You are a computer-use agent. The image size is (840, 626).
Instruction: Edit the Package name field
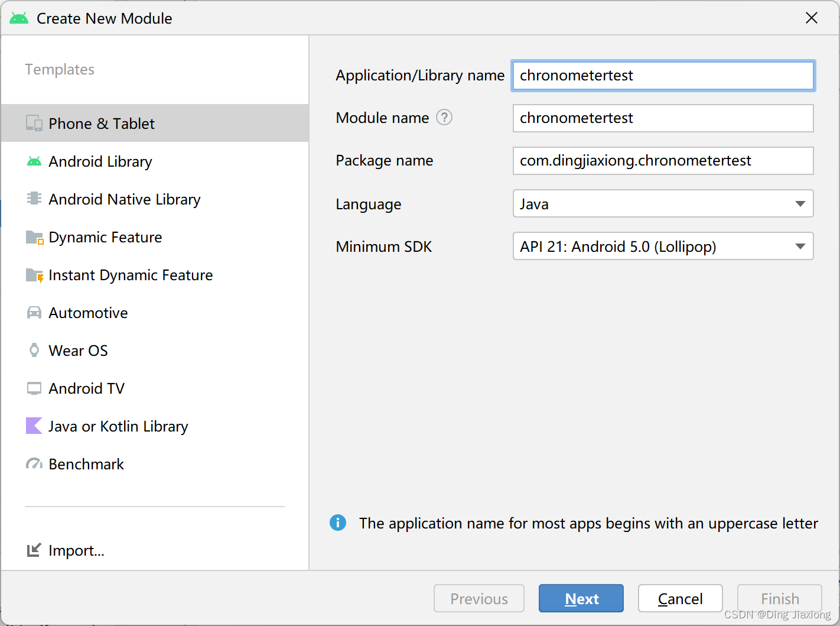[663, 161]
